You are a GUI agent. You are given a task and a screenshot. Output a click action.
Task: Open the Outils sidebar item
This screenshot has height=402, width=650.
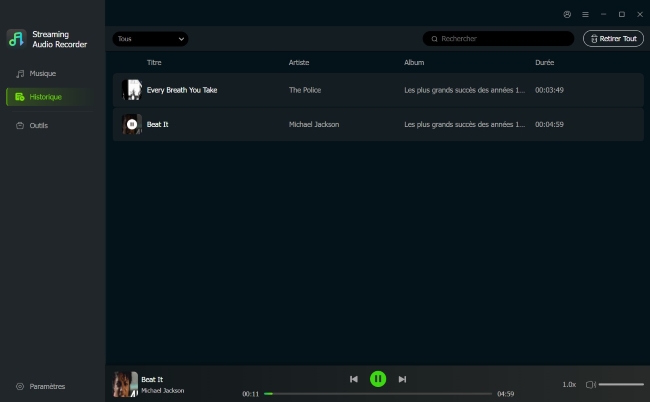32,126
